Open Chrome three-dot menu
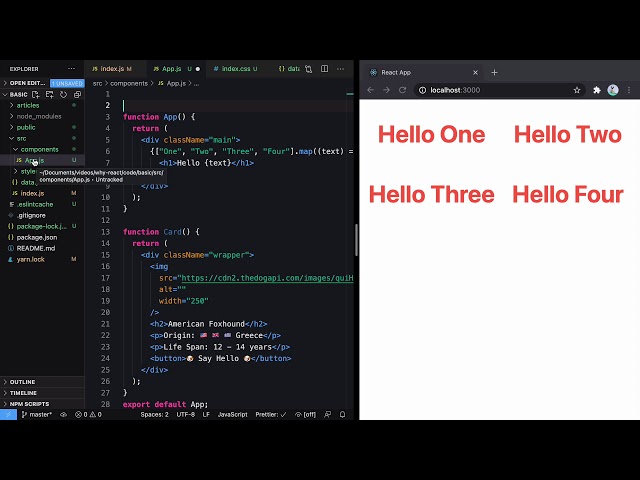The image size is (640, 480). [629, 90]
